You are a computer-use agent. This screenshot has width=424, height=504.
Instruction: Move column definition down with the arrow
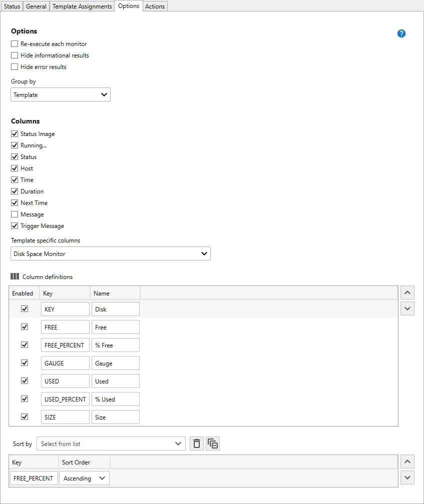click(x=407, y=308)
